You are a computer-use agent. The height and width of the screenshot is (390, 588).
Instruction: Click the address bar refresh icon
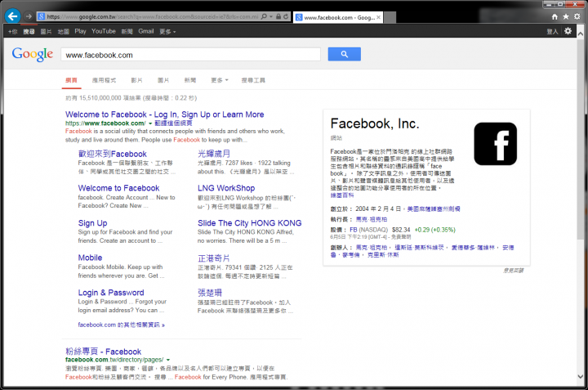click(286, 16)
